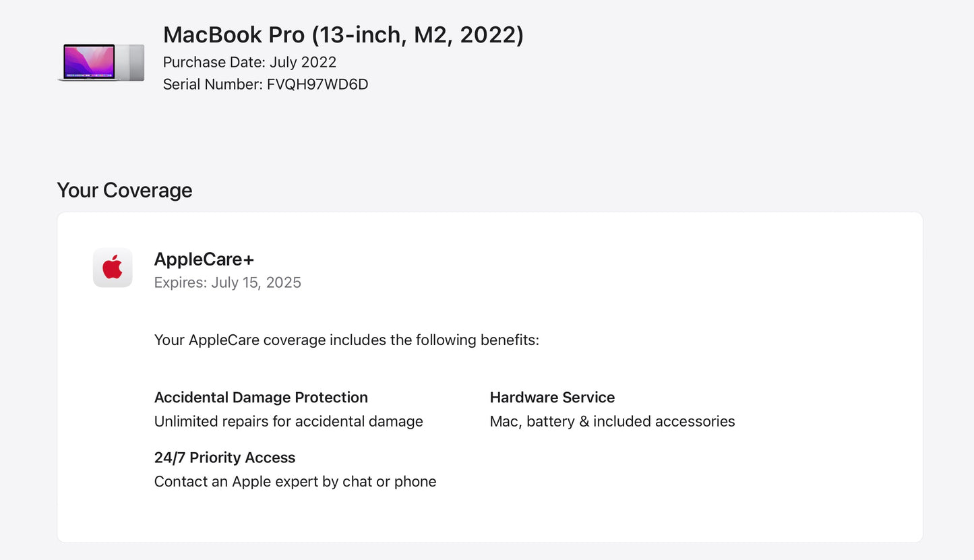This screenshot has height=560, width=974.
Task: Click the Expires label text
Action: (x=180, y=282)
